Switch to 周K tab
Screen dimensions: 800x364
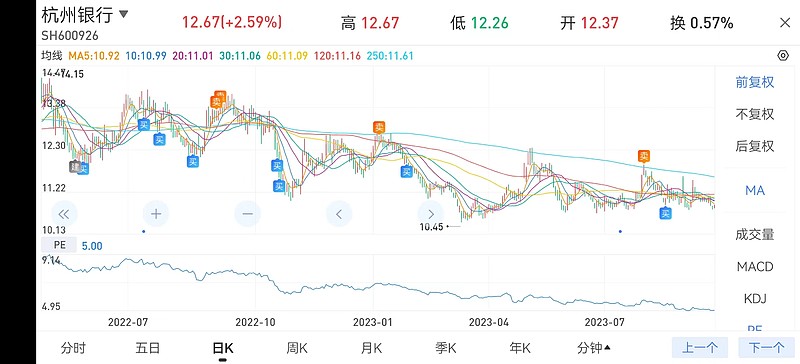pos(296,348)
